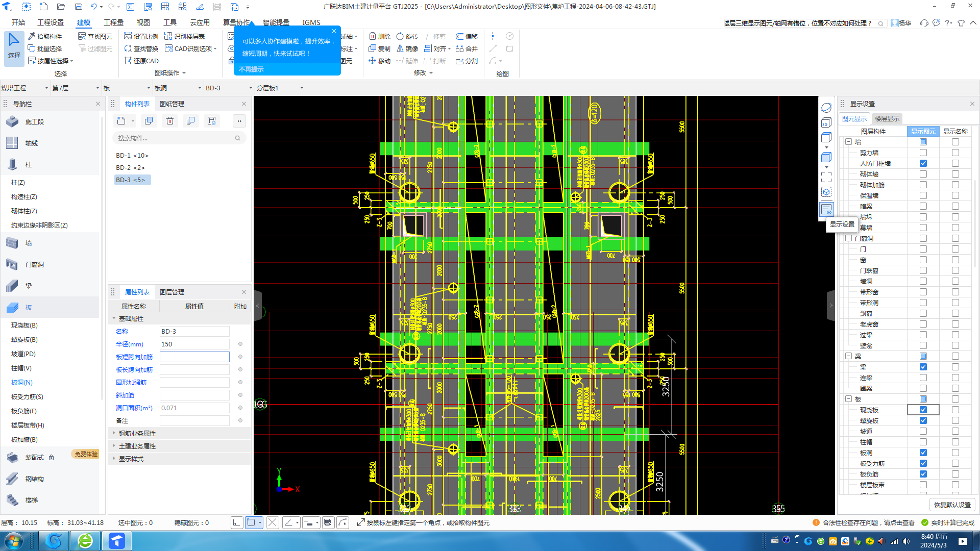Click new component icon in 构件列表
The height and width of the screenshot is (551, 980).
(121, 121)
